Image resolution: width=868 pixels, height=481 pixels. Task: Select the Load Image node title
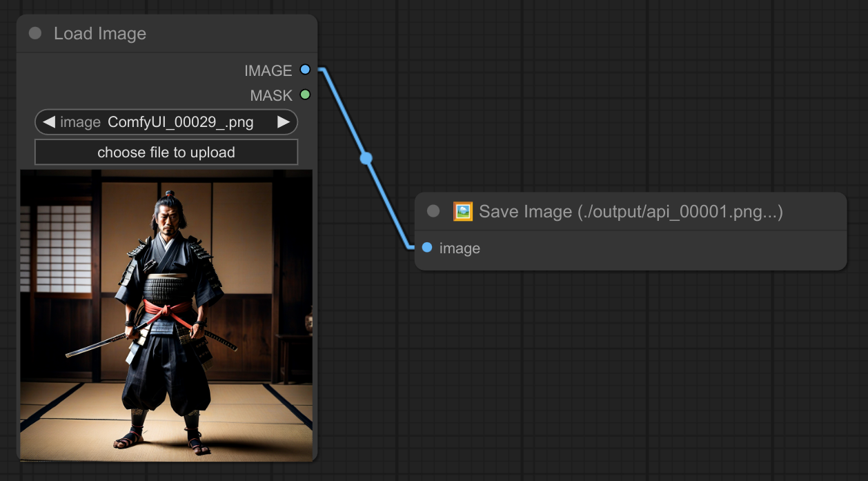click(x=100, y=34)
